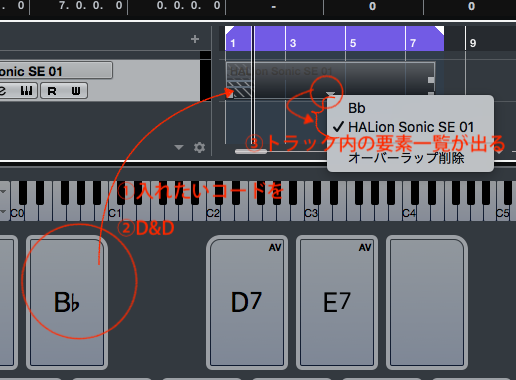Toggle Write automation W button
This screenshot has height=380, width=516.
click(x=76, y=91)
